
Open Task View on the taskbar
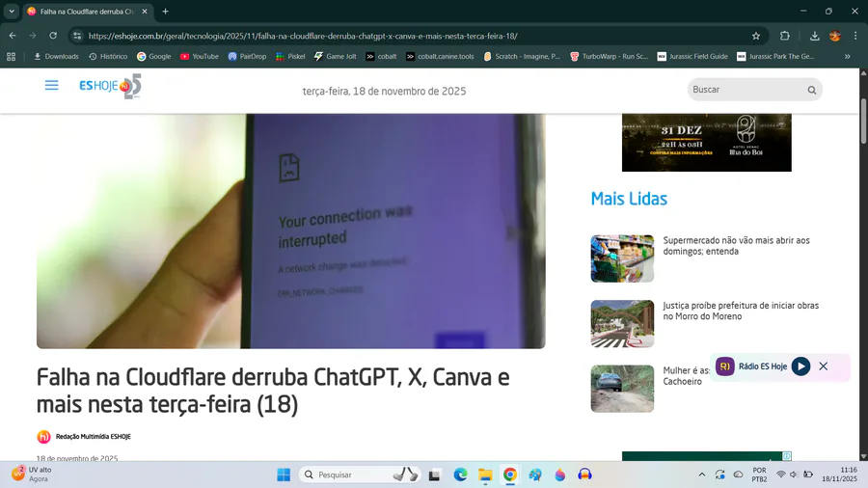coord(434,474)
